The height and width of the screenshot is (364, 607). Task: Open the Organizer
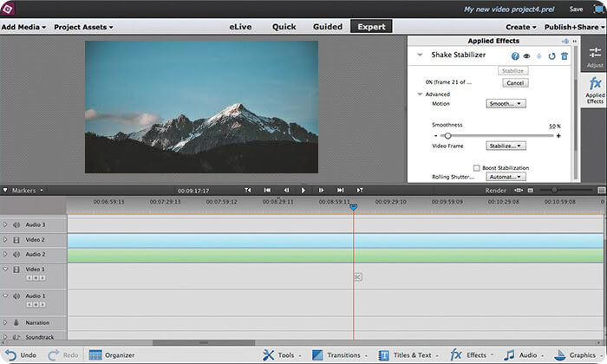coord(112,355)
